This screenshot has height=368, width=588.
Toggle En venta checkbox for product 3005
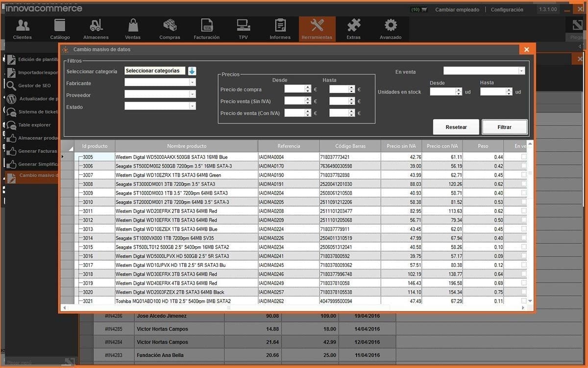coord(524,157)
